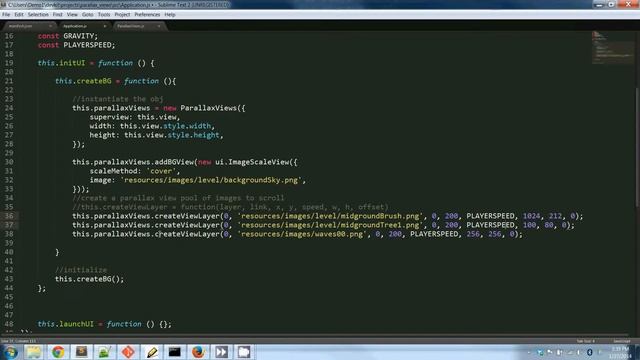Open the File menu
Viewport: 640px width, 360px height.
(x=6, y=15)
